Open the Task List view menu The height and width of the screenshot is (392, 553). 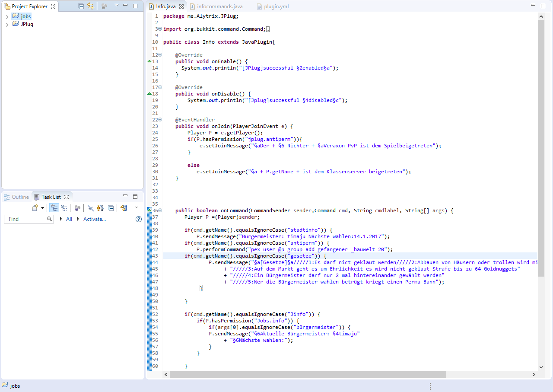pyautogui.click(x=137, y=207)
